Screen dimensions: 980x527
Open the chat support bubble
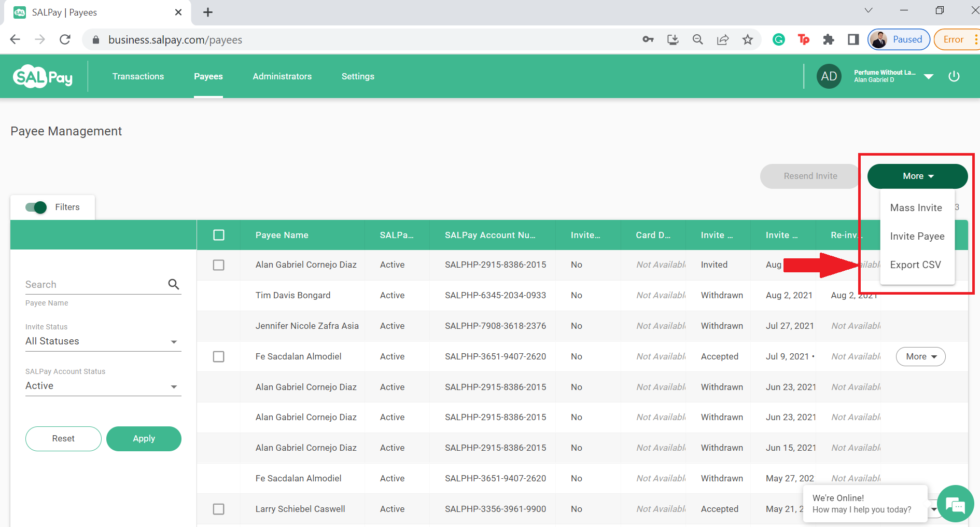point(955,504)
